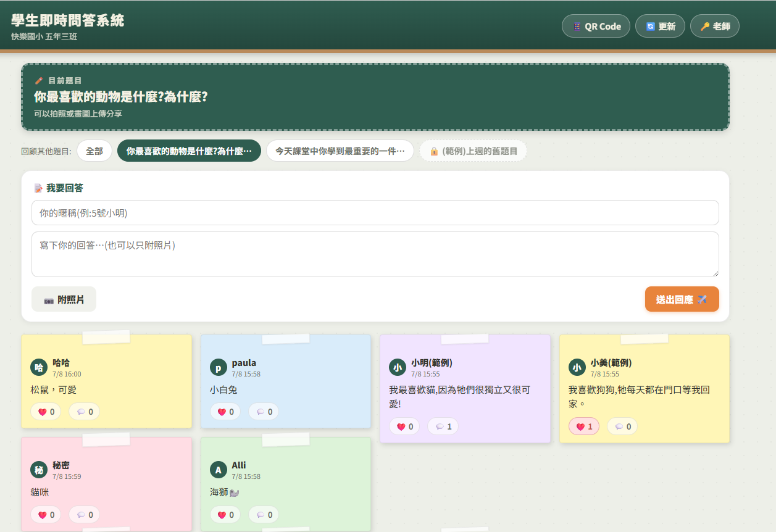
Task: Click the current question heading text
Action: (121, 97)
